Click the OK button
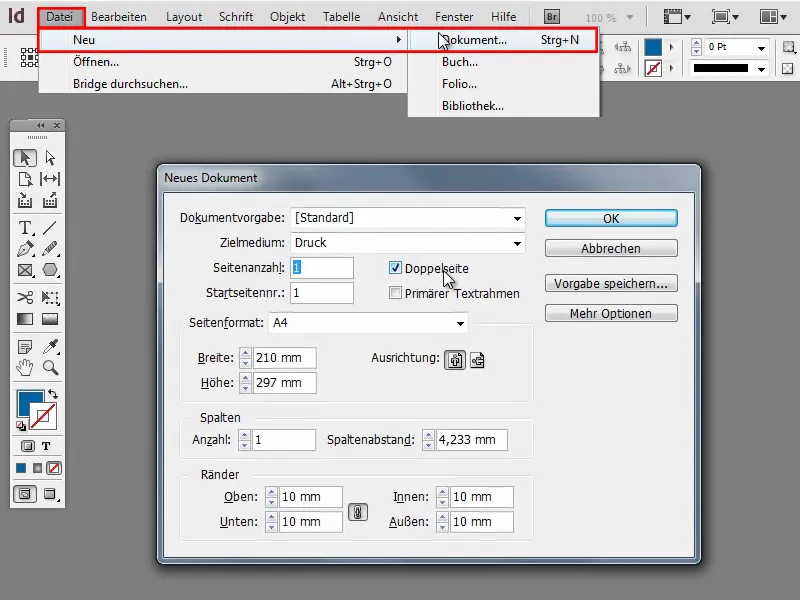This screenshot has width=800, height=600. click(611, 218)
